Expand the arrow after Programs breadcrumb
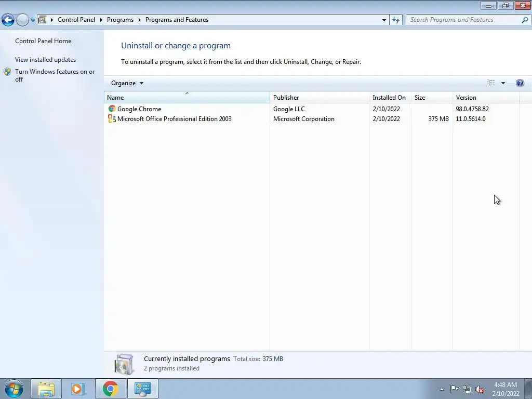The image size is (532, 399). click(139, 20)
